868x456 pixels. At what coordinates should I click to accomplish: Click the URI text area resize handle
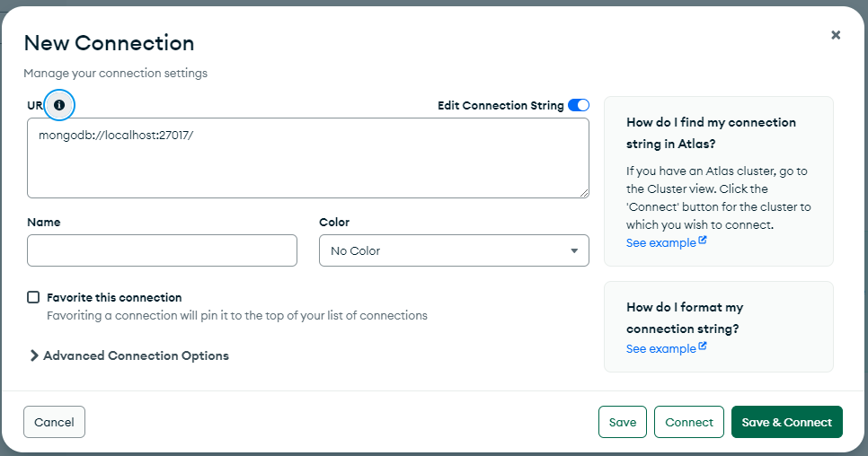[x=584, y=192]
